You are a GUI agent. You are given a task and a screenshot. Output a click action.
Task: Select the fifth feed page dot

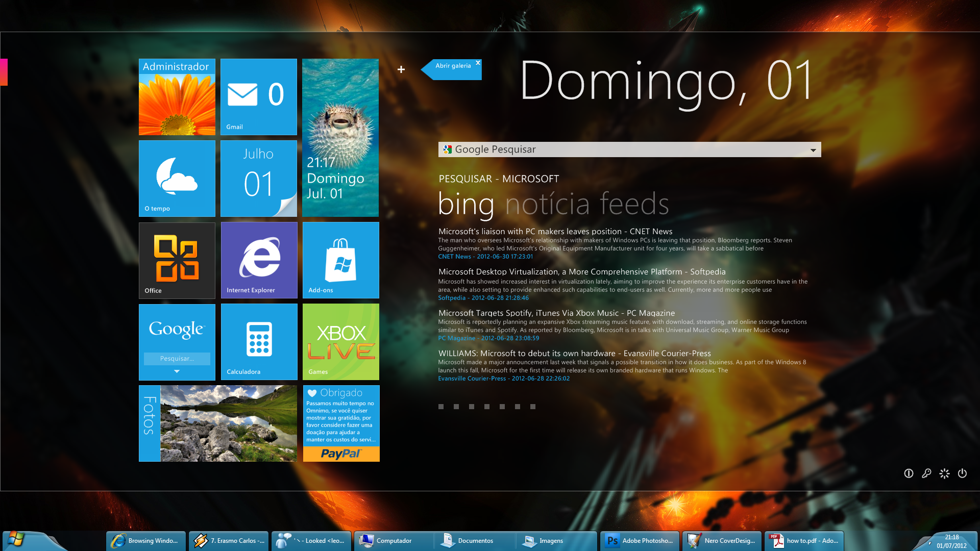click(502, 407)
